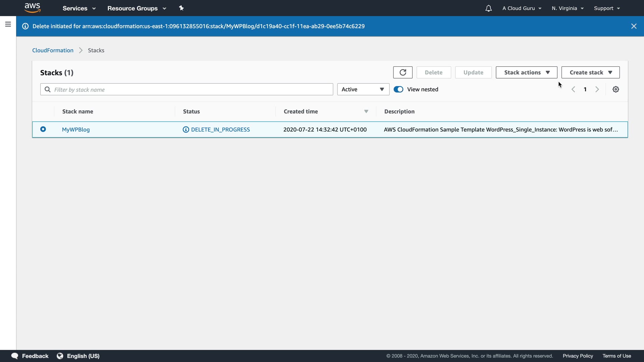The width and height of the screenshot is (644, 362).
Task: Click the pin shortcut icon
Action: pyautogui.click(x=181, y=8)
